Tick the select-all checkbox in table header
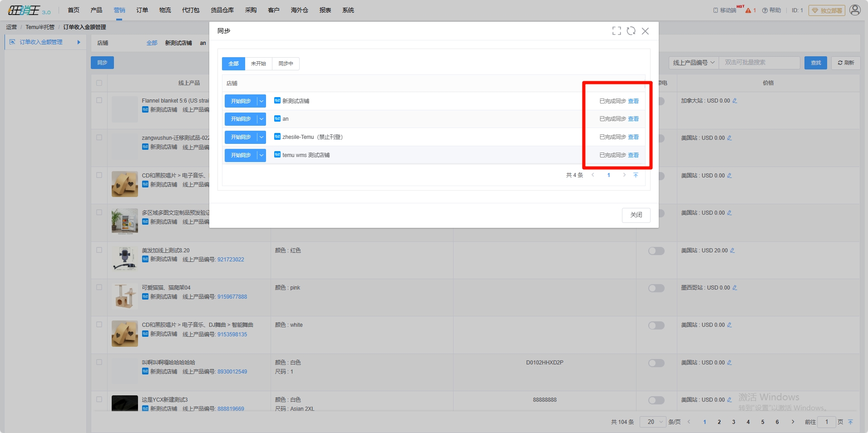 click(x=99, y=83)
